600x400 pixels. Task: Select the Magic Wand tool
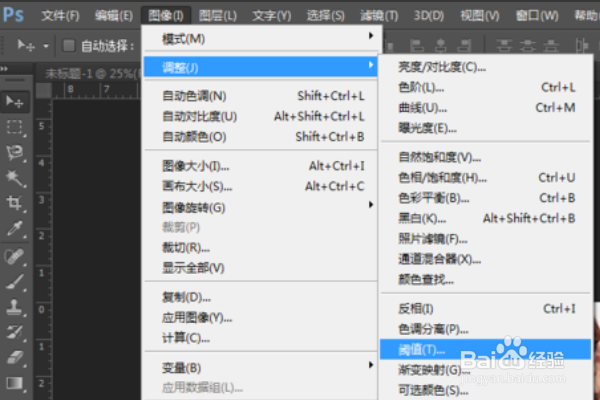[x=15, y=178]
